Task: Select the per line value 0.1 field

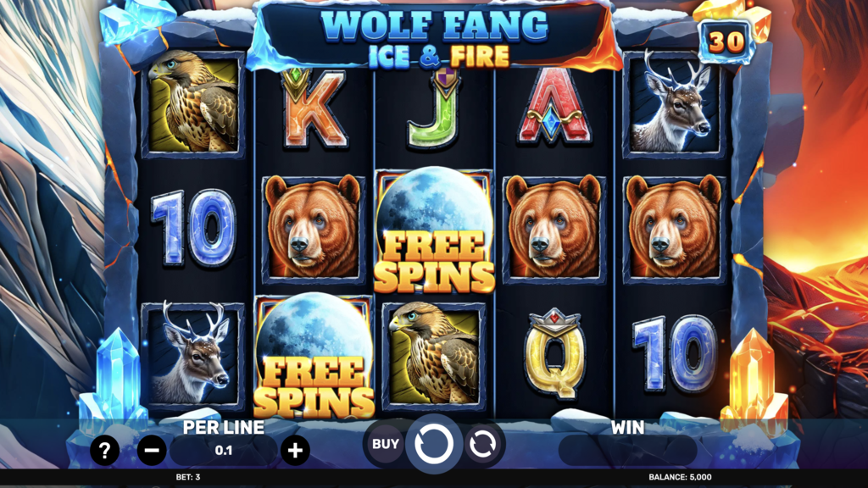Action: click(x=224, y=451)
